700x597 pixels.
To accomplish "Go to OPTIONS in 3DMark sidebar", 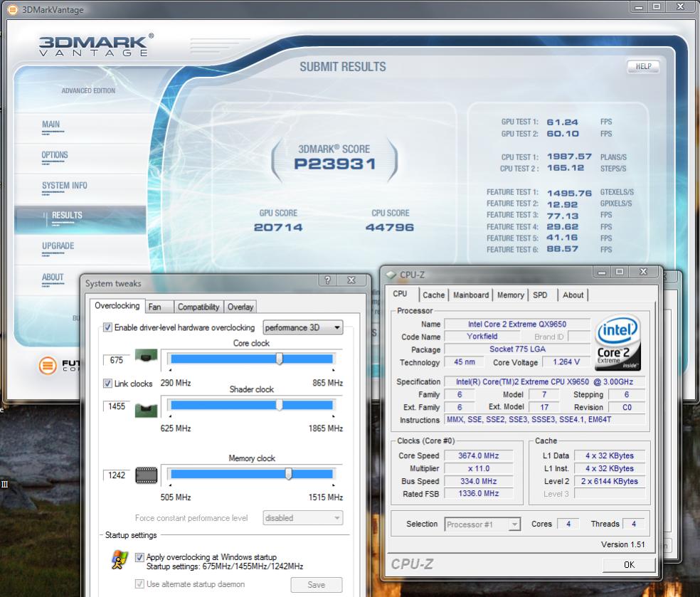I will (55, 155).
